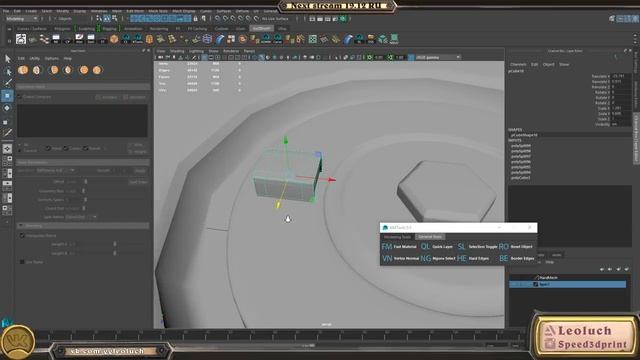Toggle the middle checked option in three-checkbox row
Screen dimensions: 640x360
tap(66, 148)
